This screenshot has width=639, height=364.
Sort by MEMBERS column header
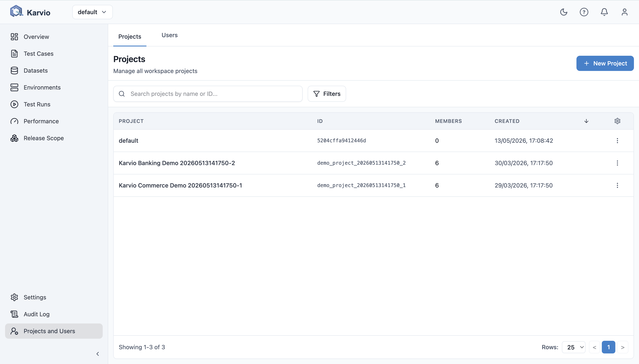coord(448,121)
